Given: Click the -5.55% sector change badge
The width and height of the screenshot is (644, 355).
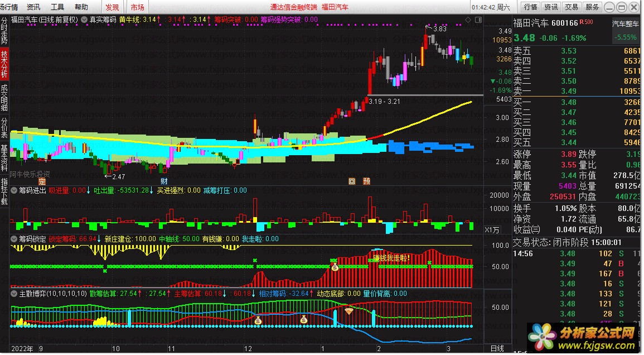Looking at the screenshot, I should pyautogui.click(x=625, y=37).
